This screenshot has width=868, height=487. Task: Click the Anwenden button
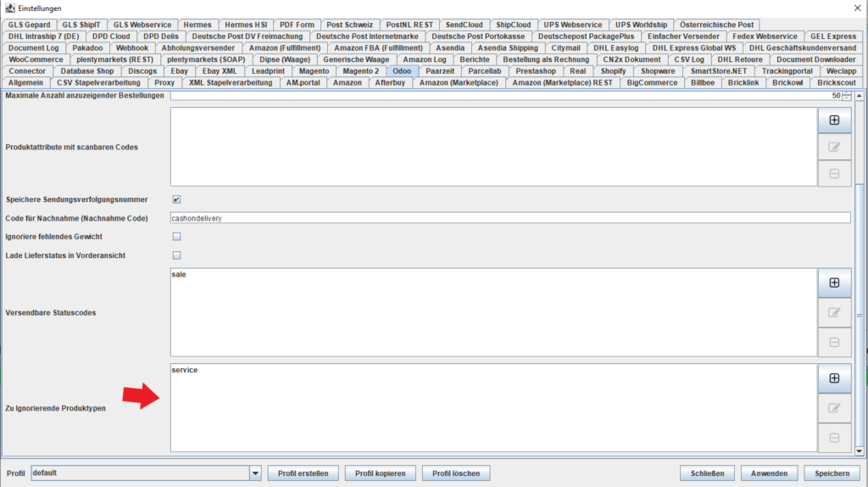pyautogui.click(x=769, y=473)
